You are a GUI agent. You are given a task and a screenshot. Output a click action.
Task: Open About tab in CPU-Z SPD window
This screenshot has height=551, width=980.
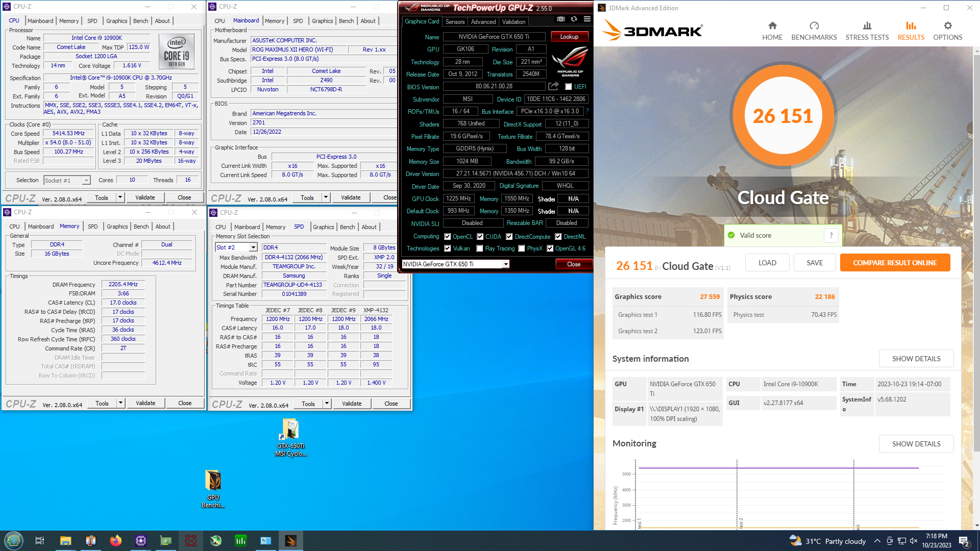pos(369,227)
